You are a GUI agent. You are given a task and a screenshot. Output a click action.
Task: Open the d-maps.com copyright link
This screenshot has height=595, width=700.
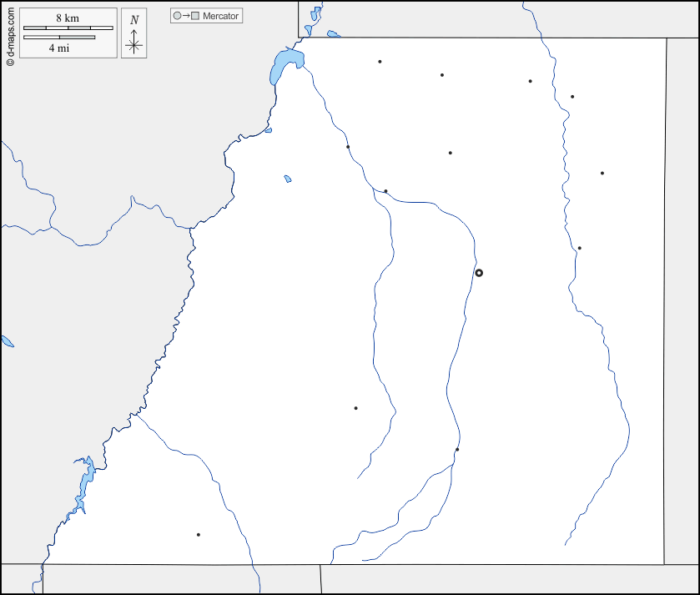pyautogui.click(x=10, y=33)
